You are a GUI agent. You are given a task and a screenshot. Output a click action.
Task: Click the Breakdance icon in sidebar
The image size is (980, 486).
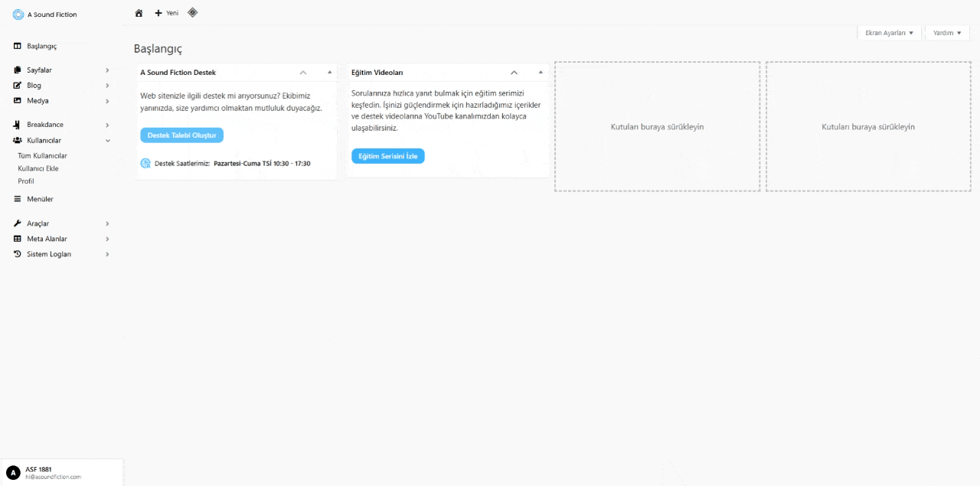(x=18, y=125)
